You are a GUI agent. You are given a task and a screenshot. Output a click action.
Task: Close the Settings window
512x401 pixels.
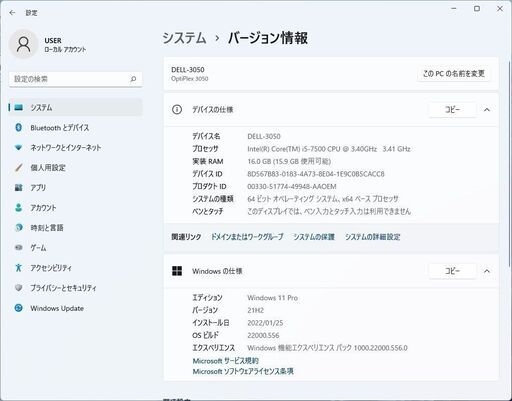click(500, 9)
